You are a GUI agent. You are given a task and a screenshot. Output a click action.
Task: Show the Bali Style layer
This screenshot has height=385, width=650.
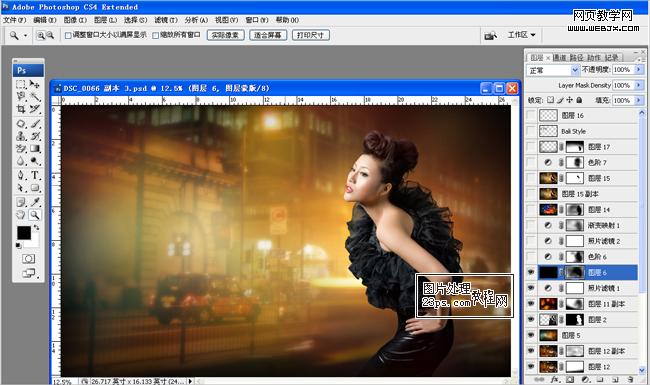click(x=531, y=131)
